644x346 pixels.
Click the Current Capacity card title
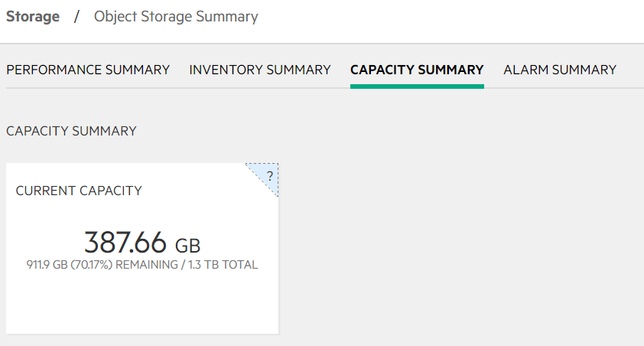pos(79,191)
